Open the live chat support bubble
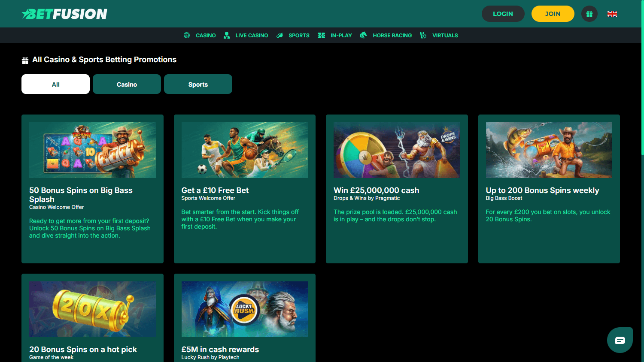The height and width of the screenshot is (362, 644). pyautogui.click(x=620, y=340)
